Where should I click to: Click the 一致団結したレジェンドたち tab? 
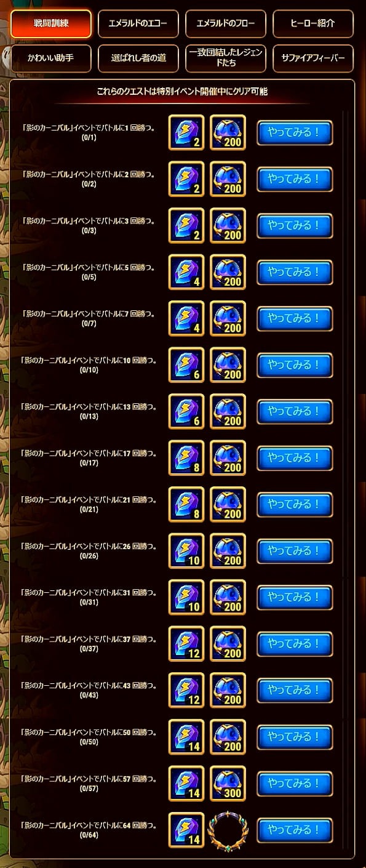point(226,58)
